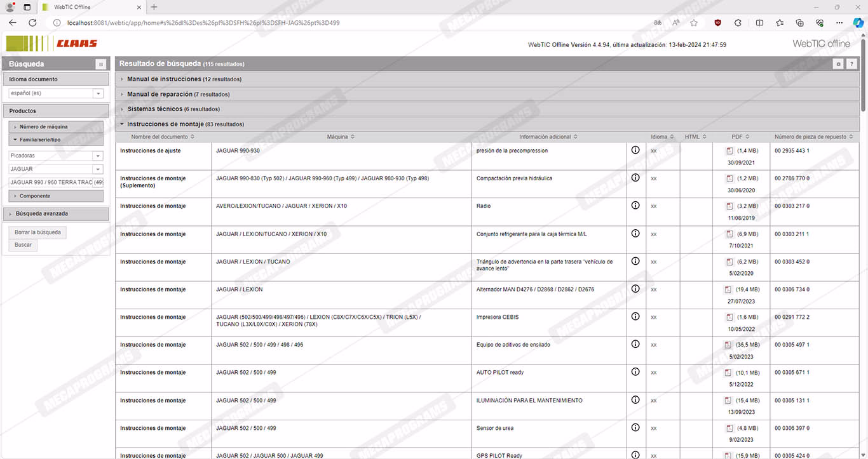The height and width of the screenshot is (459, 868).
Task: Open PDF for Alternador MAN D4276 row
Action: click(x=728, y=289)
